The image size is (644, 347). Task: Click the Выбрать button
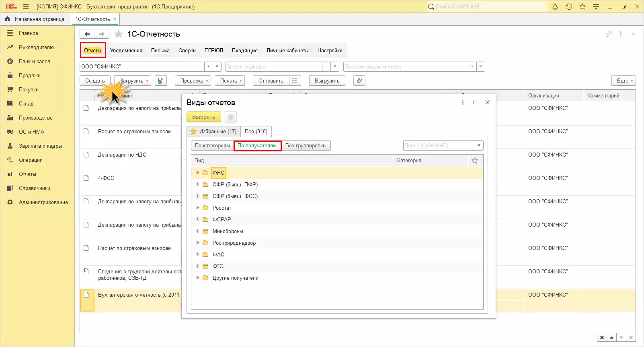coord(203,117)
